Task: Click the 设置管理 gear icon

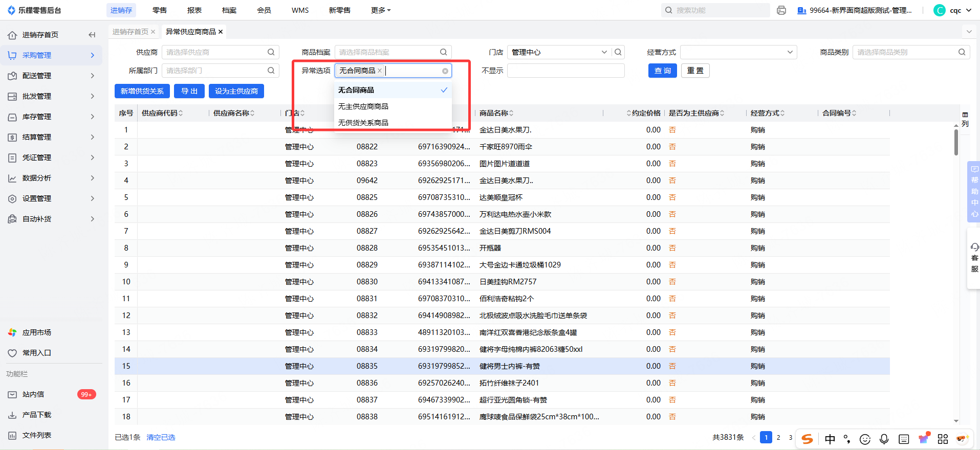Action: point(12,198)
